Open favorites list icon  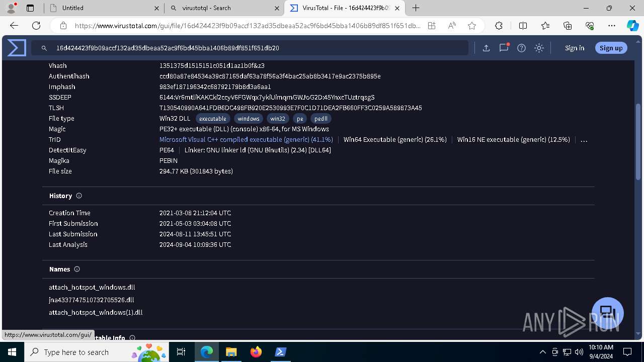pyautogui.click(x=545, y=26)
